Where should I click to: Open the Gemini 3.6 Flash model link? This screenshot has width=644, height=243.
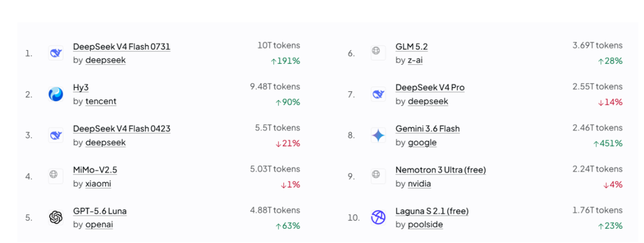point(428,129)
